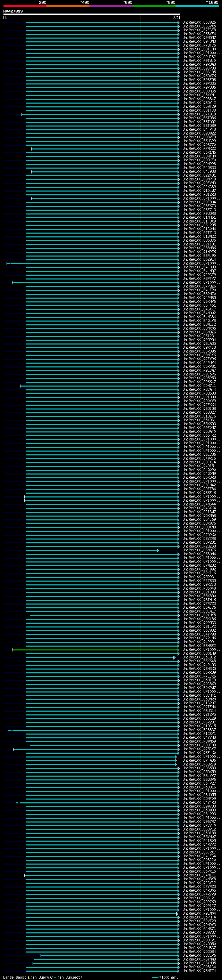This screenshot has height=980, width=222.
Task: Click the label UniRef100_P41805
Action: point(199,841)
